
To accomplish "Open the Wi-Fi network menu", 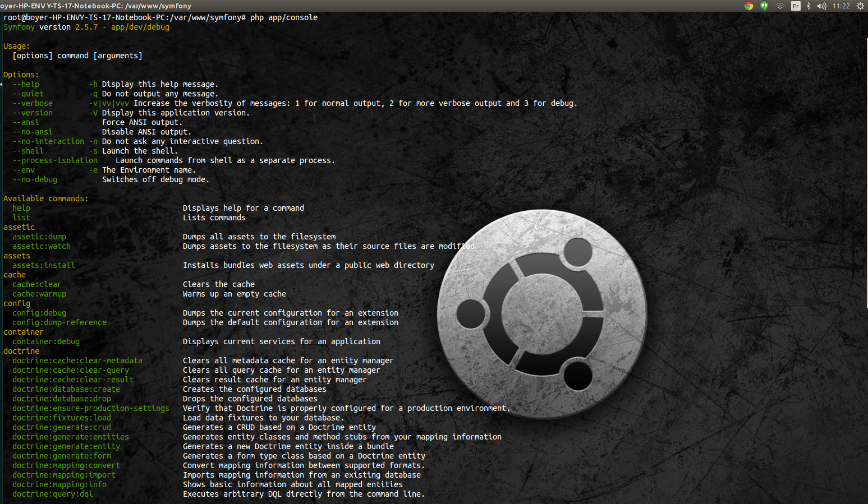I will (x=780, y=6).
